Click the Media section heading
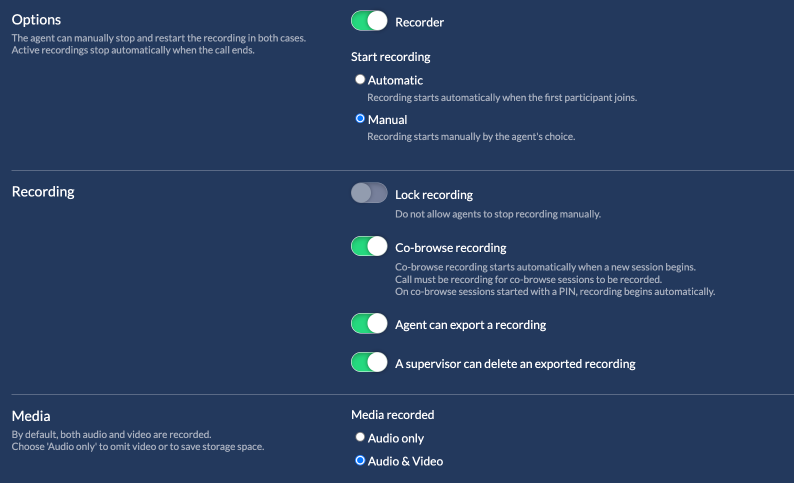 click(30, 415)
